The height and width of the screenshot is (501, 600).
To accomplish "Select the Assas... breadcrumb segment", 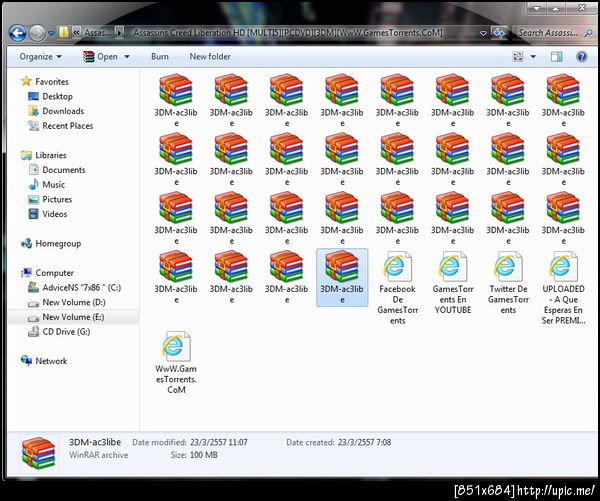I will [97, 33].
